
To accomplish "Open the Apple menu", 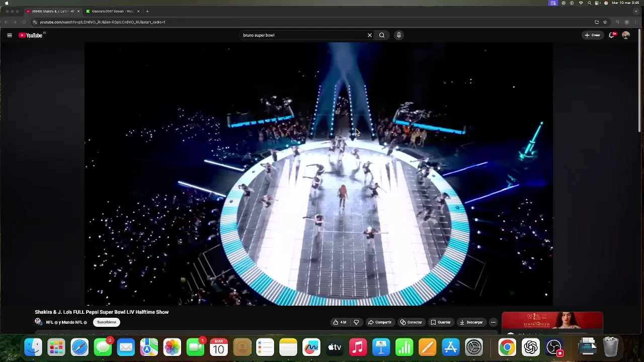I will 7,3.
